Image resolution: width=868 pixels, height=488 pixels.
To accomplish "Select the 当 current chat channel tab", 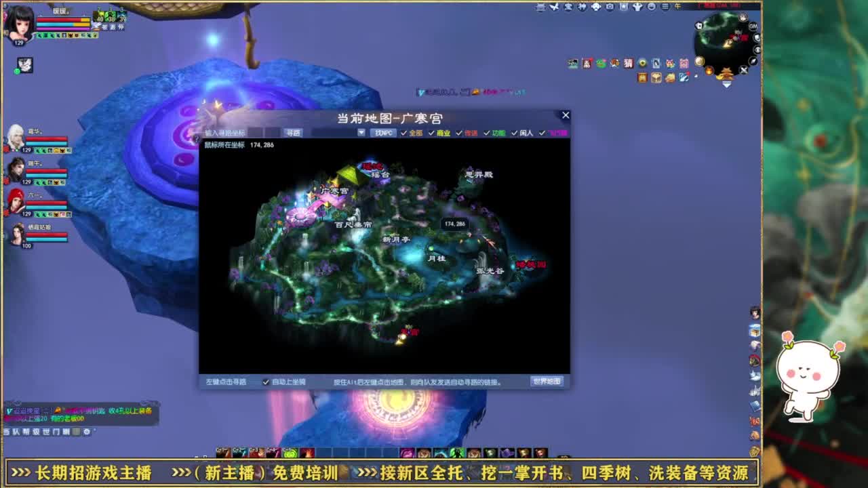I will 6,432.
